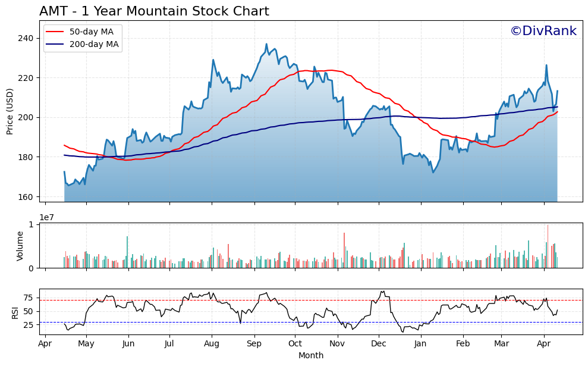Click the "Oct" month tick label

coord(295,344)
